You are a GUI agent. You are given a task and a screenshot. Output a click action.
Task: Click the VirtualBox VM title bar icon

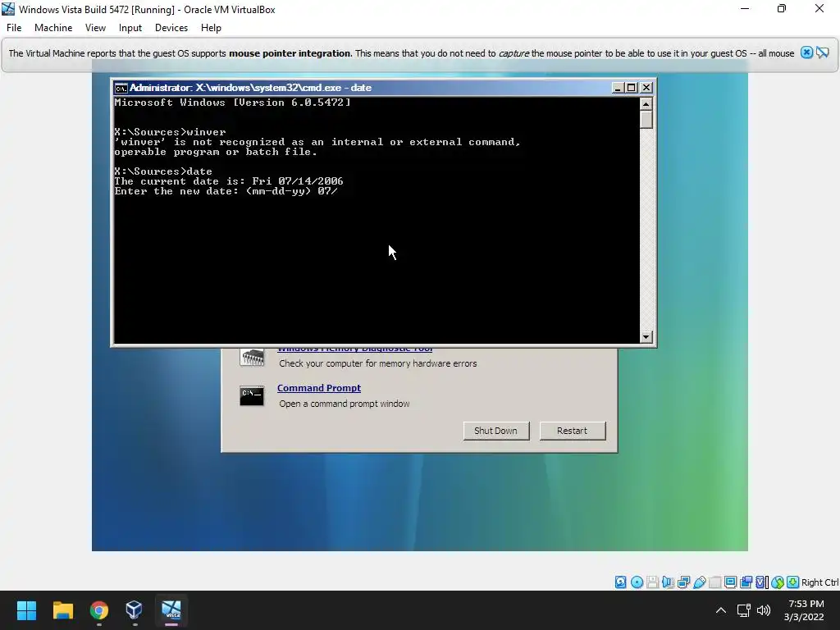[x=8, y=9]
